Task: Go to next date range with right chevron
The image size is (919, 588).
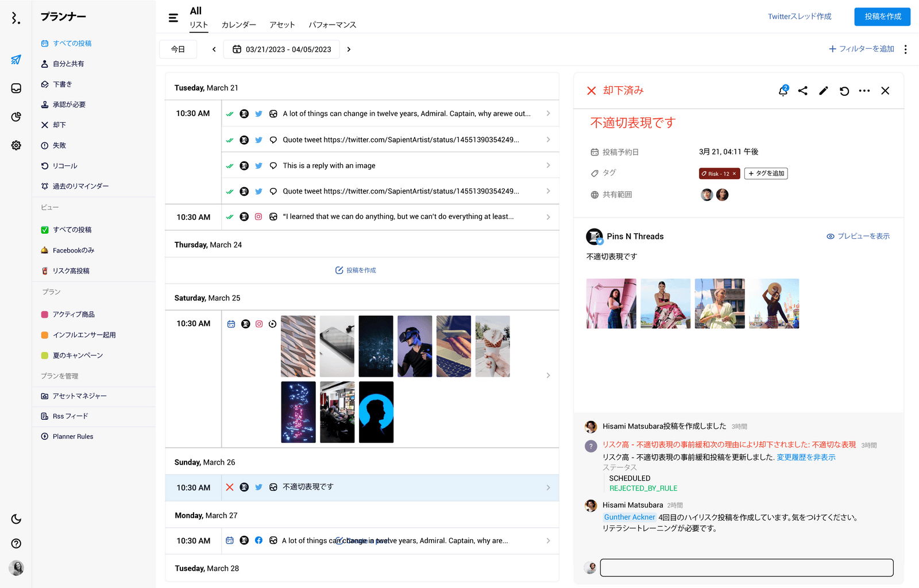Action: point(349,49)
